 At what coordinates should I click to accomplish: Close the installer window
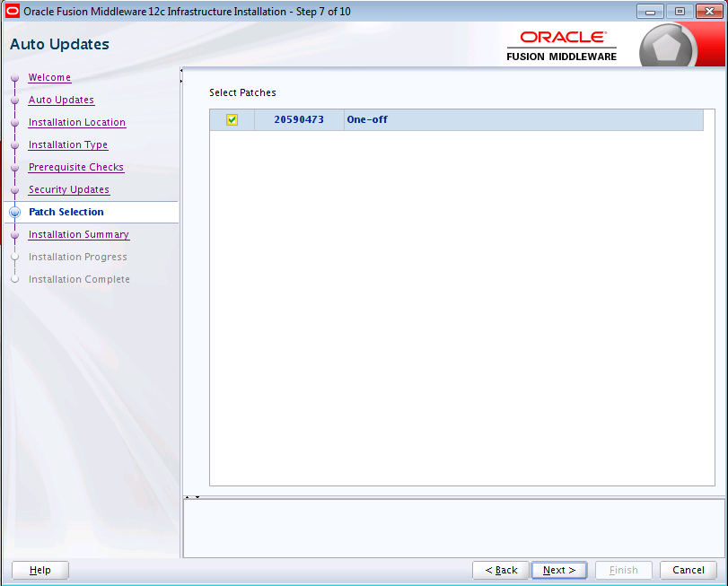709,11
